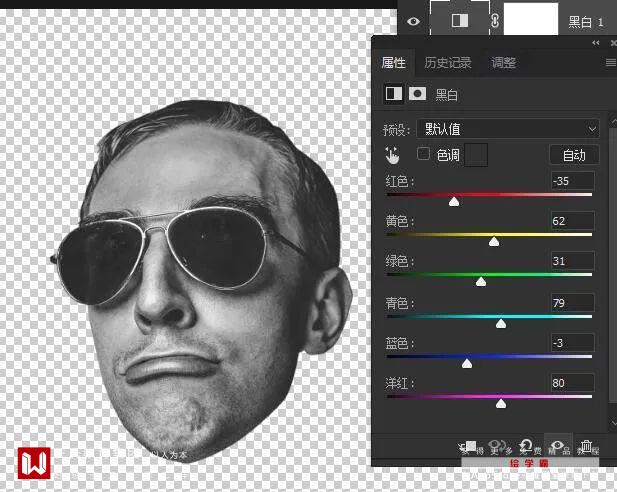Select the black-white adjustment layer thumbnail
The height and width of the screenshot is (492, 617).
click(x=460, y=20)
